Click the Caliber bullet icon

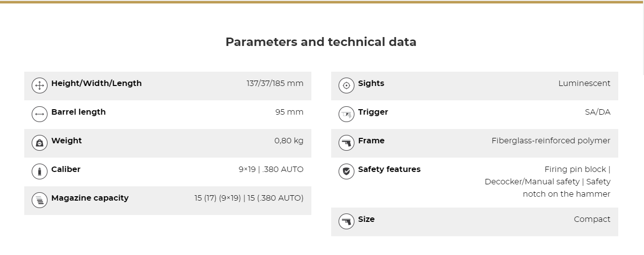(x=40, y=171)
